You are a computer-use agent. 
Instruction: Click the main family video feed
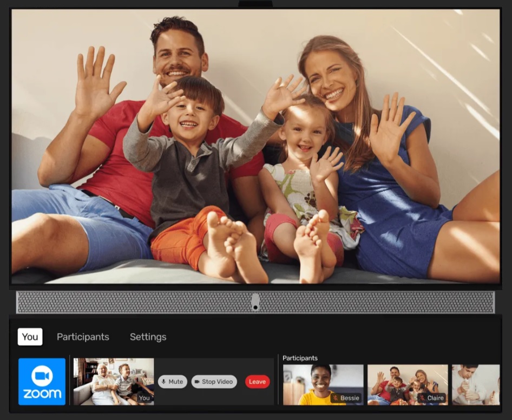tap(255, 146)
